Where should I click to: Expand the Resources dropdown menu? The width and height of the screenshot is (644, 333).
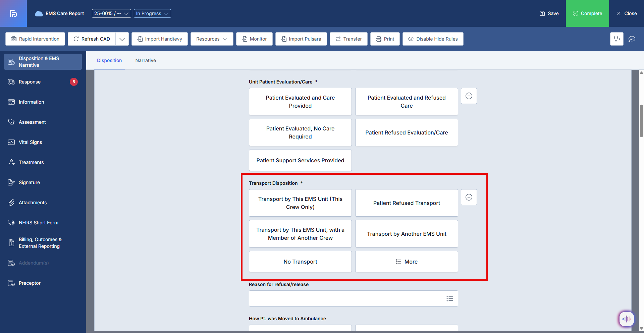click(x=212, y=39)
